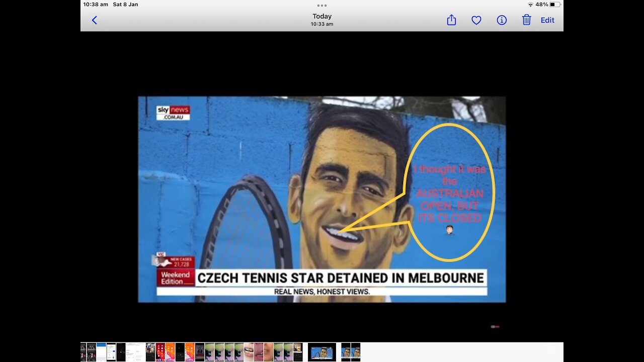
Task: Tap the Edit button
Action: click(x=547, y=20)
